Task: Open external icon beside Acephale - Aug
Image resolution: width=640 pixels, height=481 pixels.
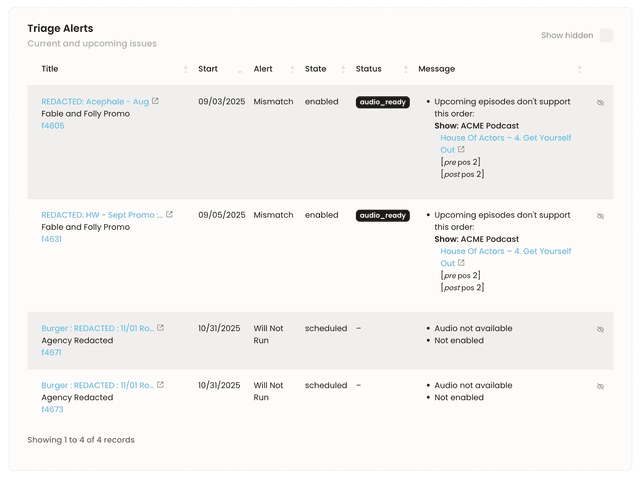Action: click(x=156, y=101)
